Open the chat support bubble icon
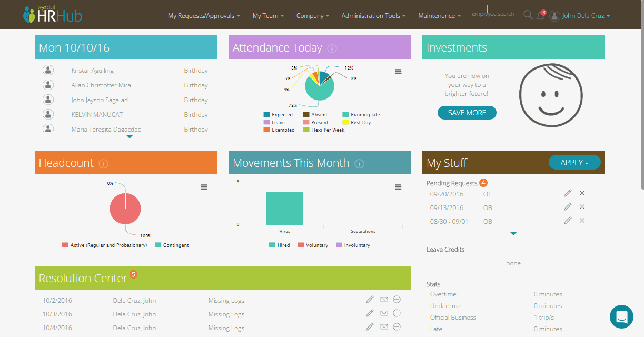The height and width of the screenshot is (337, 644). pyautogui.click(x=621, y=316)
